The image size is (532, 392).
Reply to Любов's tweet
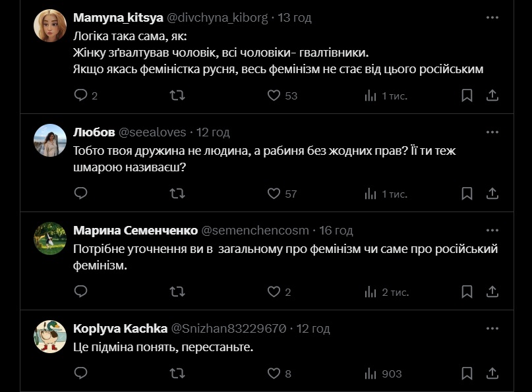point(80,194)
